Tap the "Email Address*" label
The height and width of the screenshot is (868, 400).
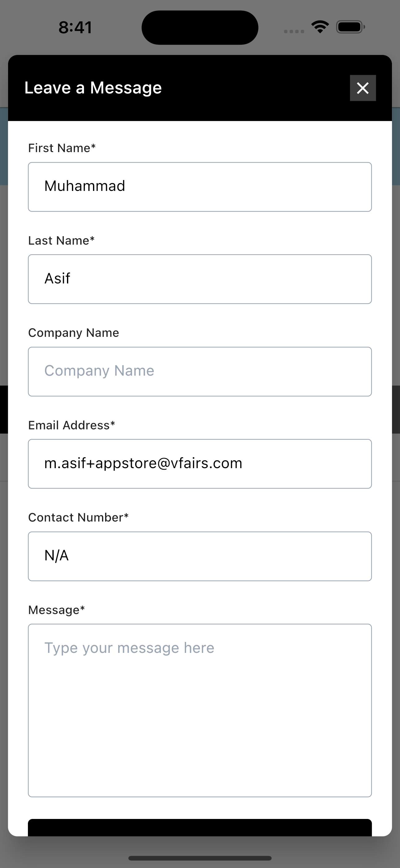(71, 425)
